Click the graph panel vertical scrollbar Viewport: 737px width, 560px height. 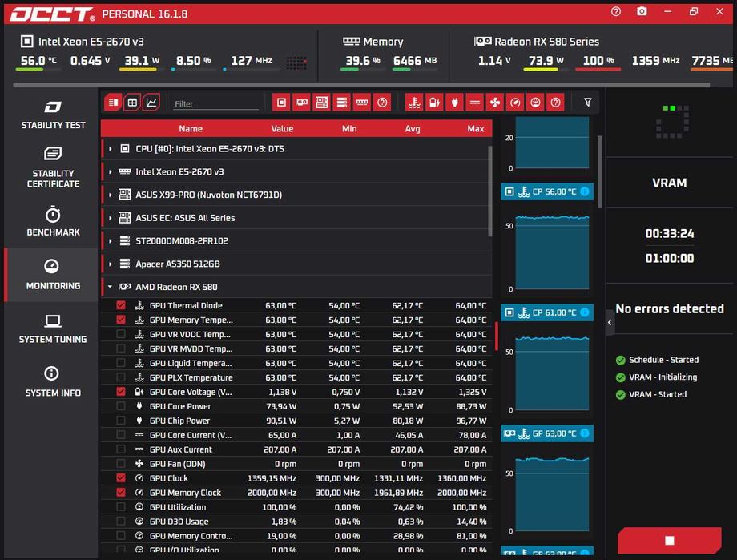600,172
